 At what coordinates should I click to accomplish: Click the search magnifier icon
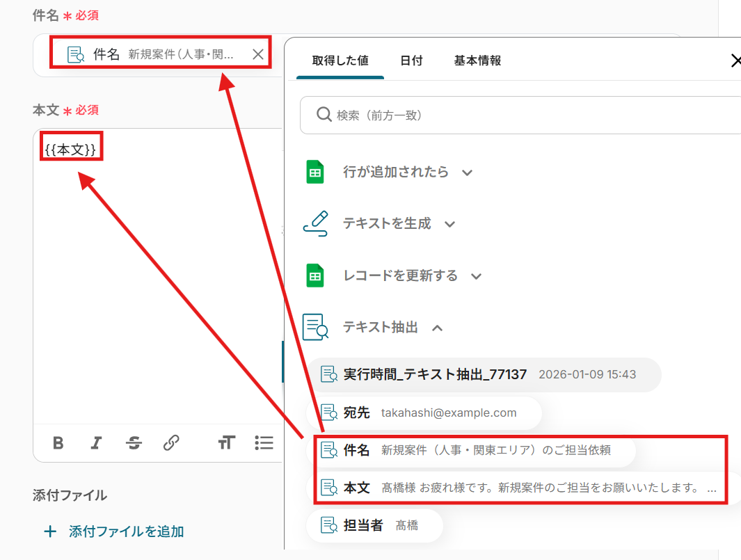click(x=324, y=114)
